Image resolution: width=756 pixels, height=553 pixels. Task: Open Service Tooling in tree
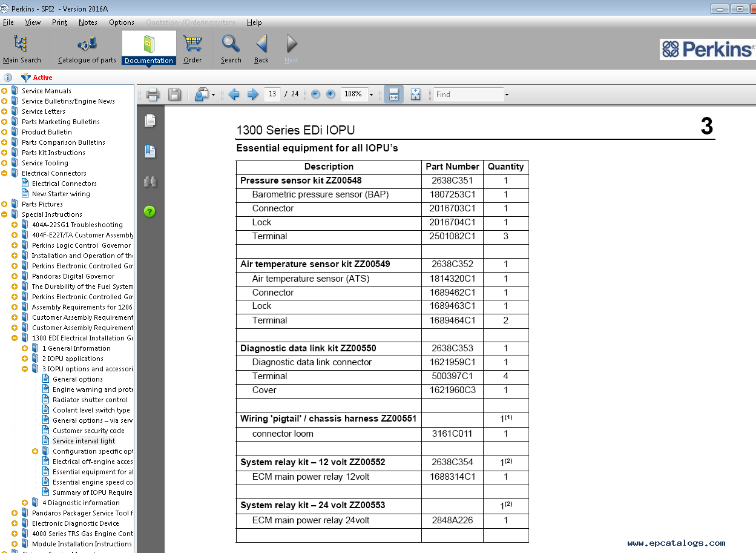click(45, 163)
